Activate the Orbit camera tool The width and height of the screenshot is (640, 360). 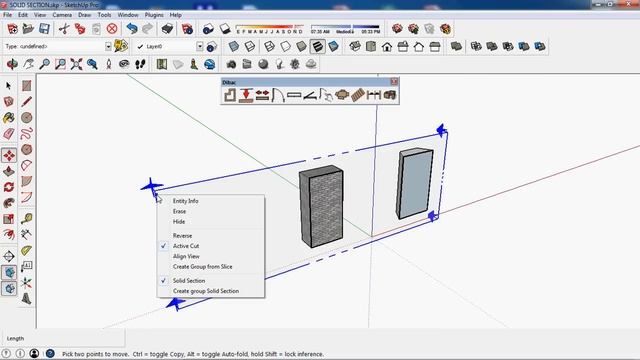[x=12, y=64]
